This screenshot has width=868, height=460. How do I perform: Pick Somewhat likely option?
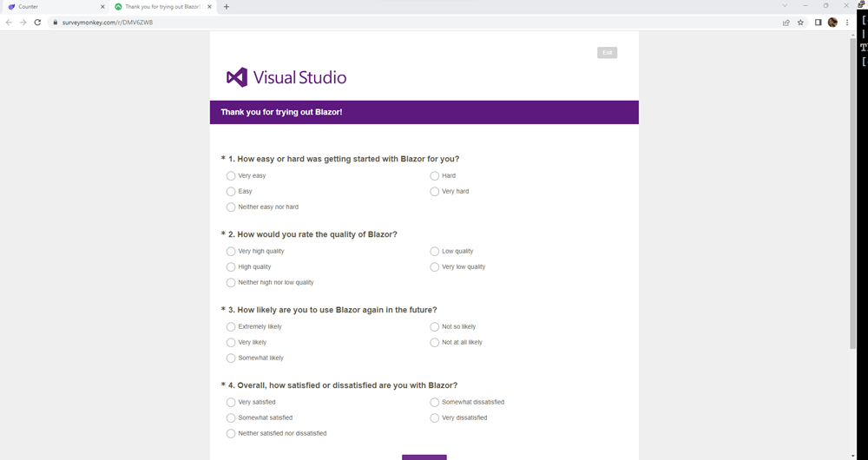(231, 358)
